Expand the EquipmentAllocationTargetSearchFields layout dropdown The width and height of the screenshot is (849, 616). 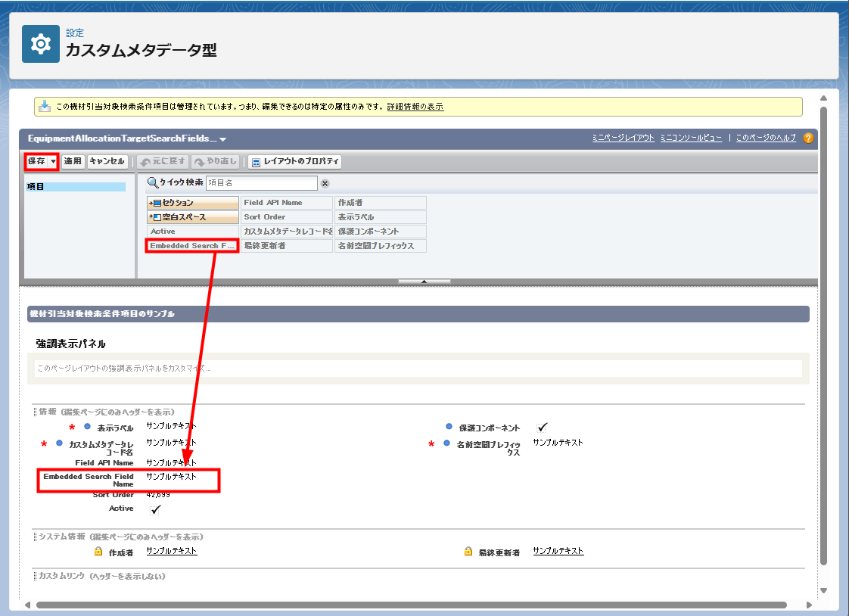(x=222, y=139)
